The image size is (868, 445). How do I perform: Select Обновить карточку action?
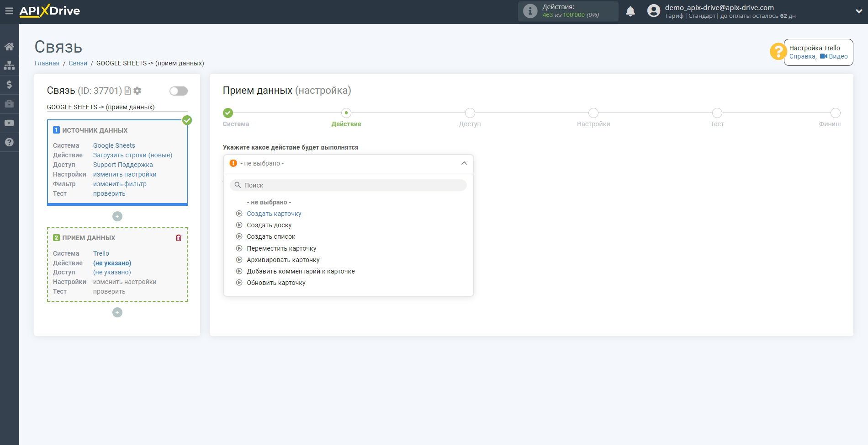coord(276,283)
